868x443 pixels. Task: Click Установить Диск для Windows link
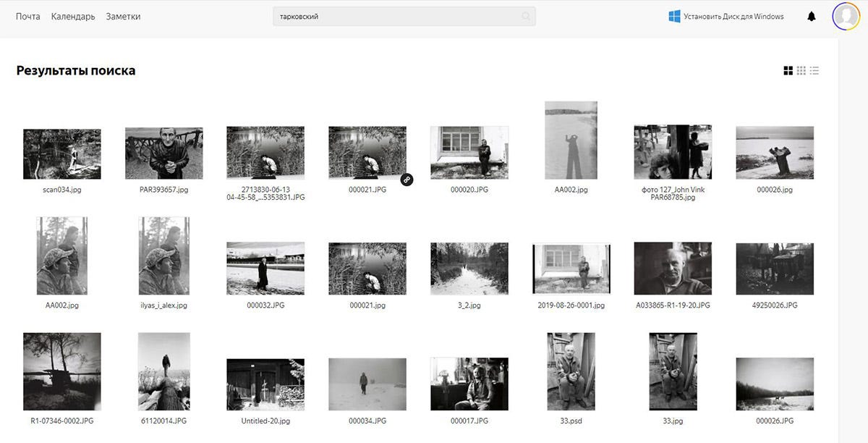coord(733,17)
